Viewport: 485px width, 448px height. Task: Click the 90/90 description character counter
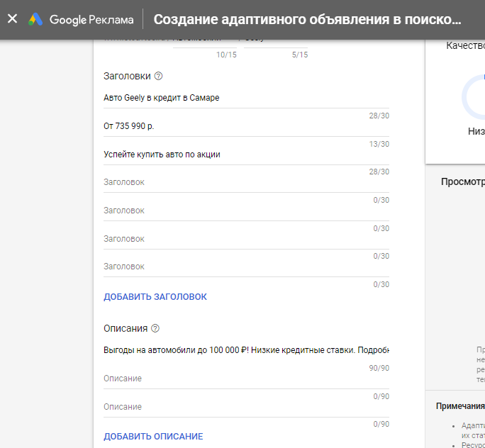(379, 368)
